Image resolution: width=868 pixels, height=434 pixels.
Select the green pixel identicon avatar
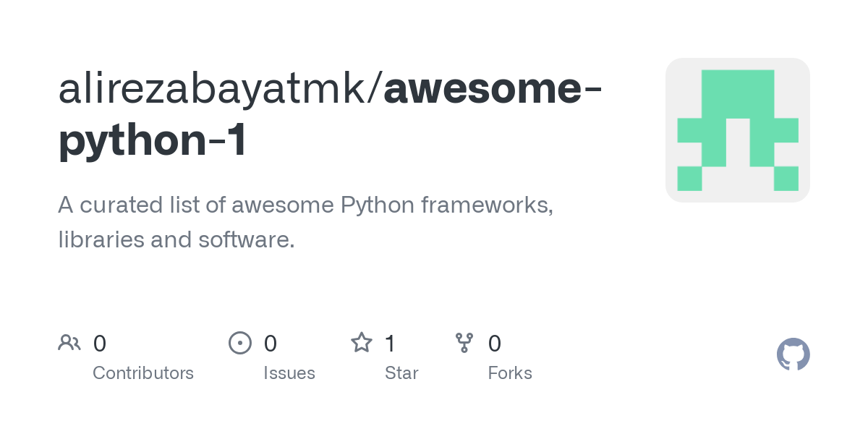click(x=738, y=130)
